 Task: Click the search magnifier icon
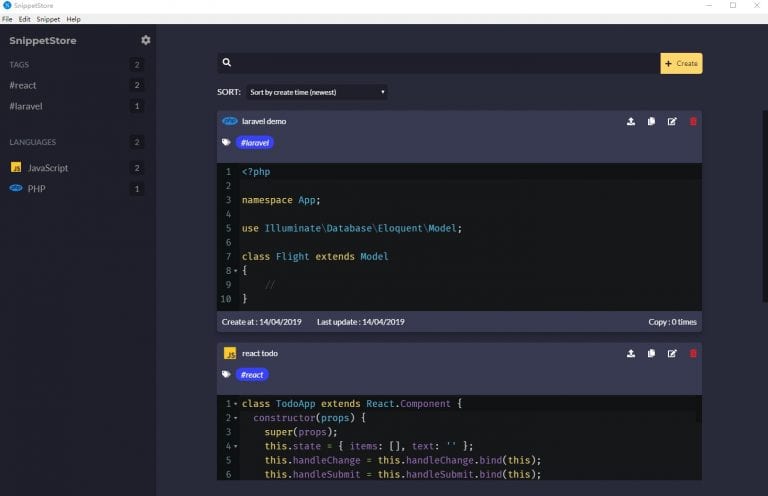click(227, 63)
